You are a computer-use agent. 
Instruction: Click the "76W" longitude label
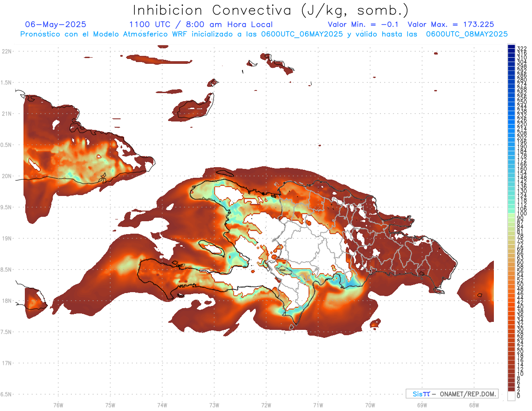coord(58,404)
